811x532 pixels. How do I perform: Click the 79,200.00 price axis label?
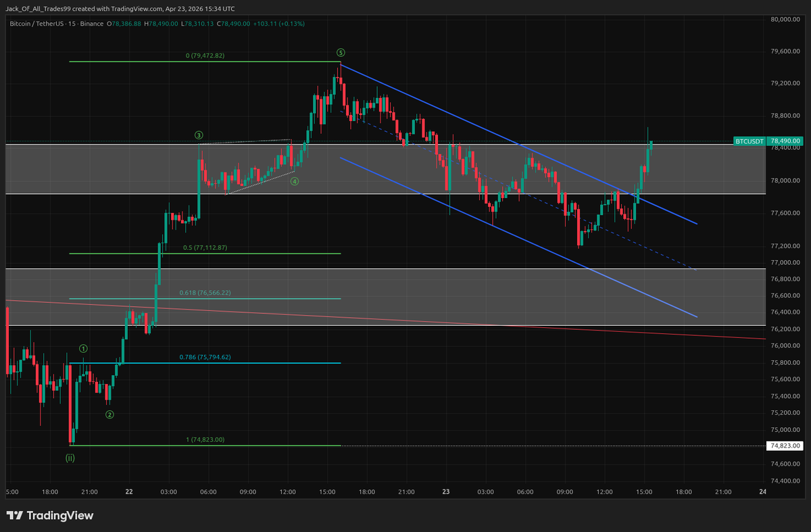coord(786,83)
